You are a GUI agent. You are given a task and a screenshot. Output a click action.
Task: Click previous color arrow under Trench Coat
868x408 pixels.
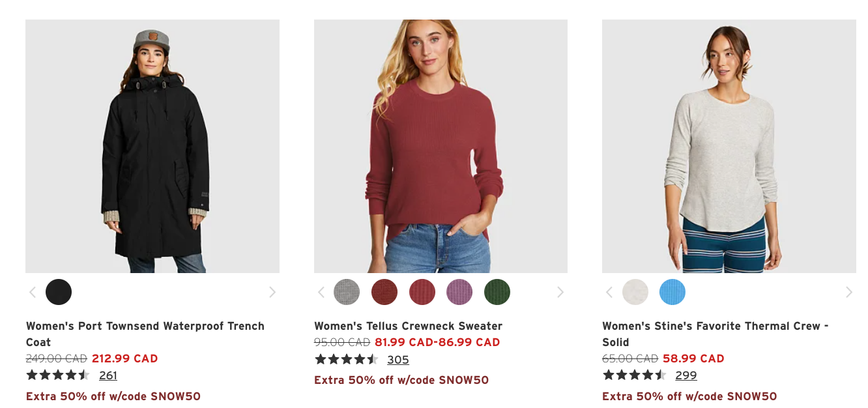(x=33, y=292)
